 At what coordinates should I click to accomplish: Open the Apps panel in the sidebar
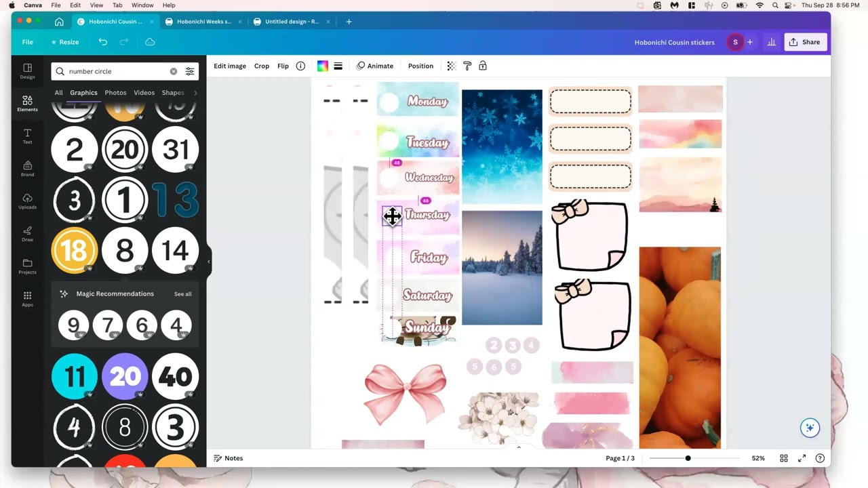pyautogui.click(x=27, y=299)
